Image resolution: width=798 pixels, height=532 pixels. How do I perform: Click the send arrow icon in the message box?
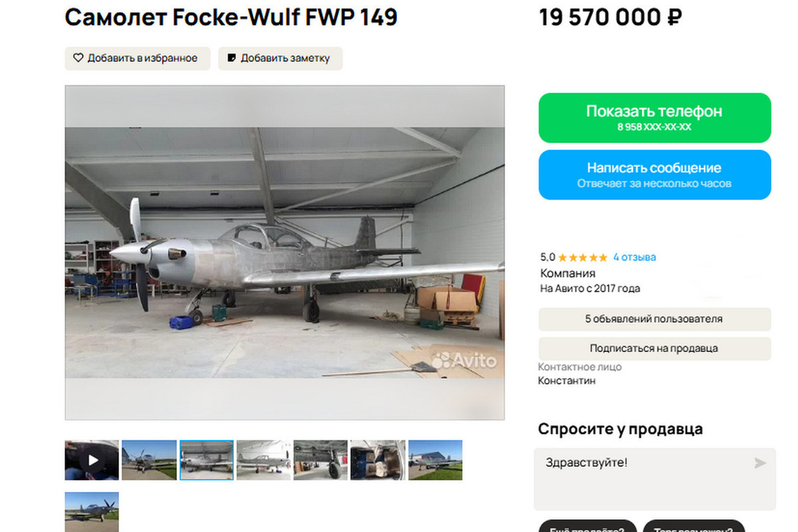pos(760,463)
